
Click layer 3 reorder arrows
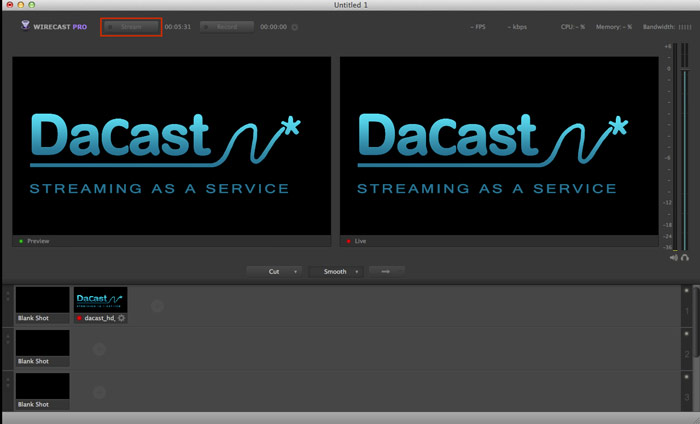coord(8,382)
